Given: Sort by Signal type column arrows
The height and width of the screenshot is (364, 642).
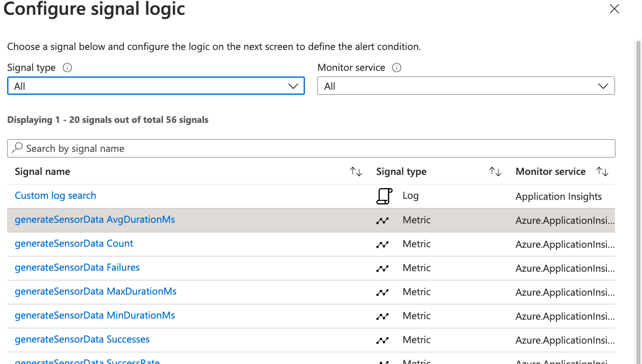Looking at the screenshot, I should [495, 172].
